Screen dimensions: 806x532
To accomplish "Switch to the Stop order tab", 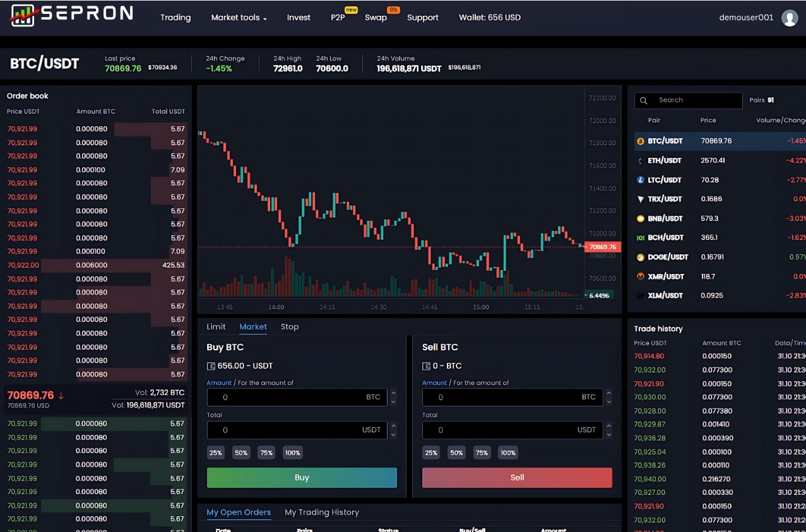I will (290, 327).
